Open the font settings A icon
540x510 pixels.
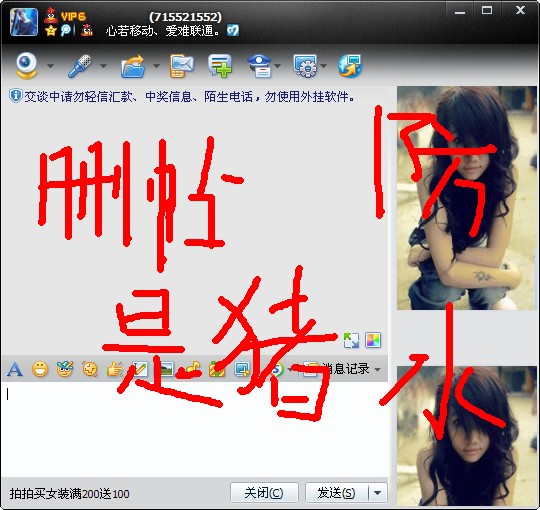pos(15,370)
